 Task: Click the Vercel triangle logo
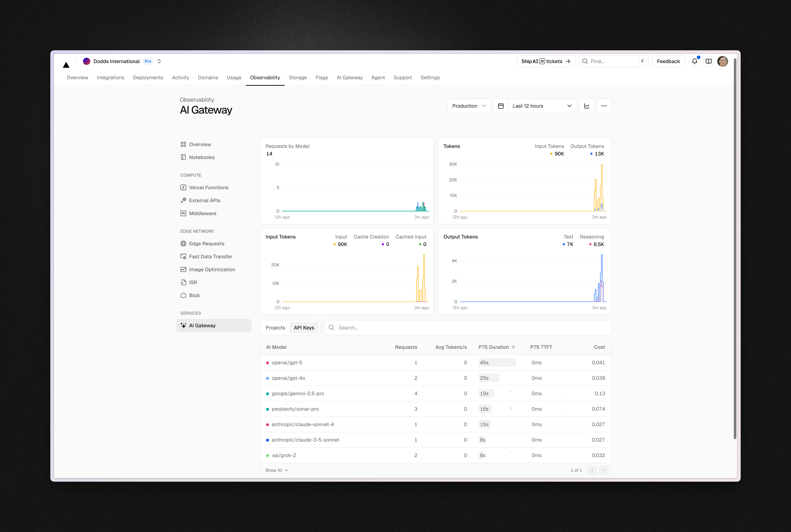pyautogui.click(x=67, y=65)
